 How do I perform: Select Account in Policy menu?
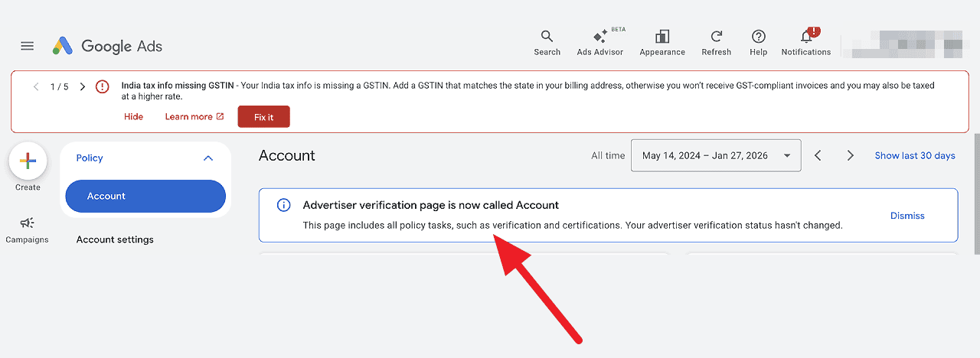pyautogui.click(x=145, y=196)
